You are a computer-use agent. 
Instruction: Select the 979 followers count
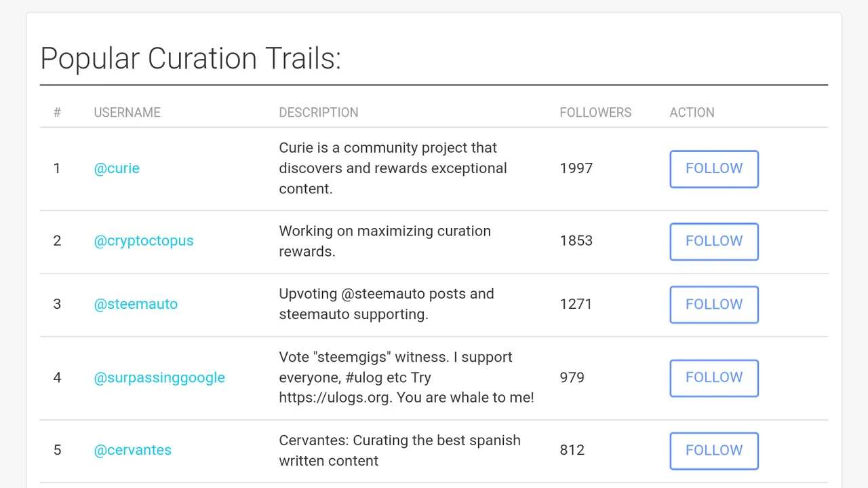pyautogui.click(x=572, y=377)
